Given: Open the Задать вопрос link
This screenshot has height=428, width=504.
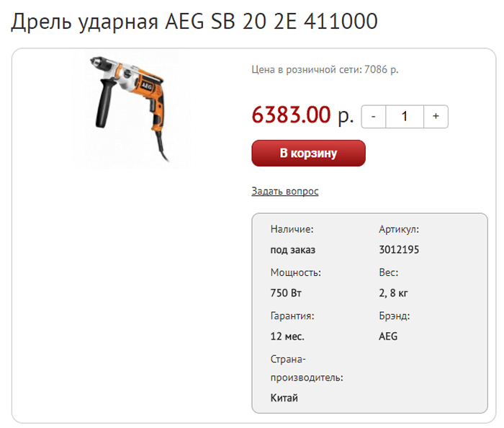Looking at the screenshot, I should pos(285,191).
